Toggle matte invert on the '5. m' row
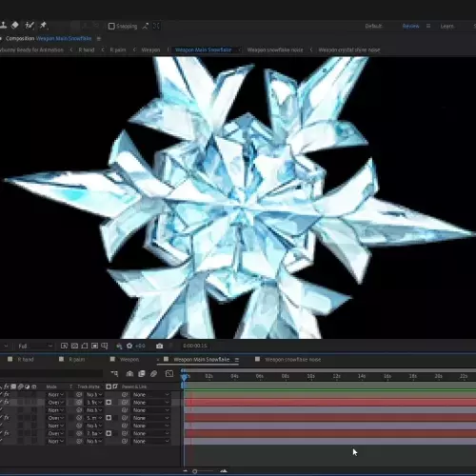 click(x=109, y=418)
